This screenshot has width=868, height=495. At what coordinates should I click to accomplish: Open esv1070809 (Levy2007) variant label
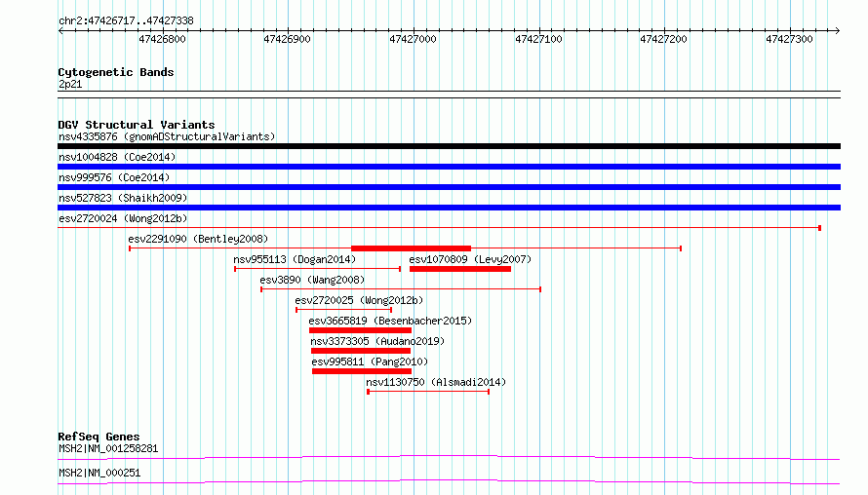(x=470, y=259)
